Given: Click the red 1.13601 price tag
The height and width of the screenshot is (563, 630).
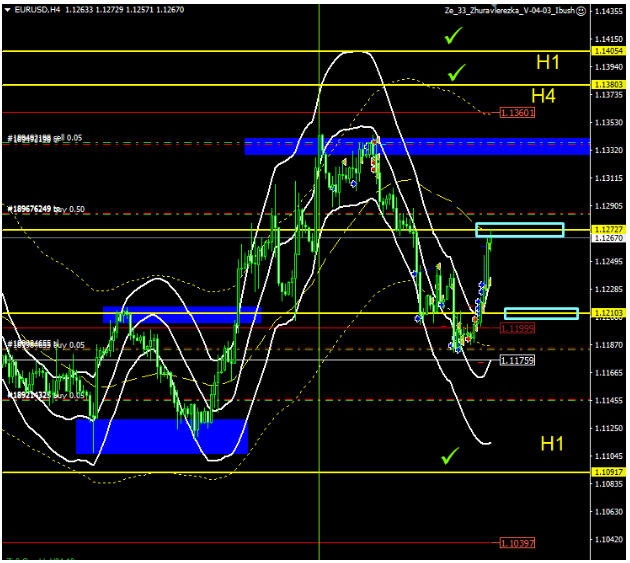Looking at the screenshot, I should coord(517,113).
